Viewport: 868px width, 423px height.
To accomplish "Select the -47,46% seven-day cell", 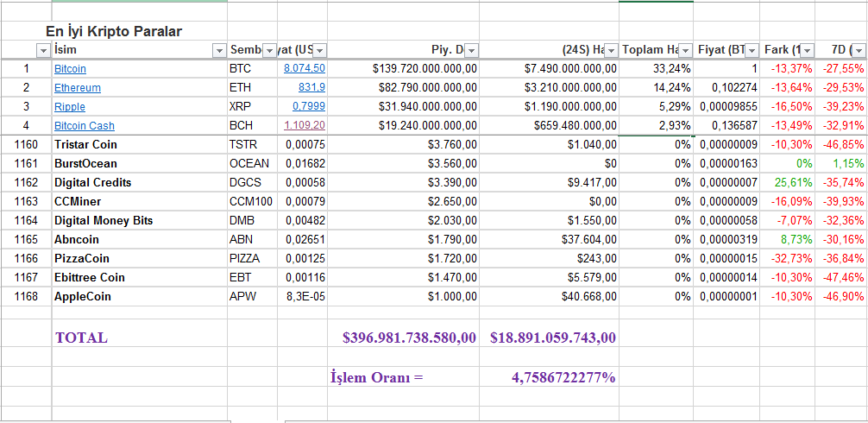I will point(841,277).
